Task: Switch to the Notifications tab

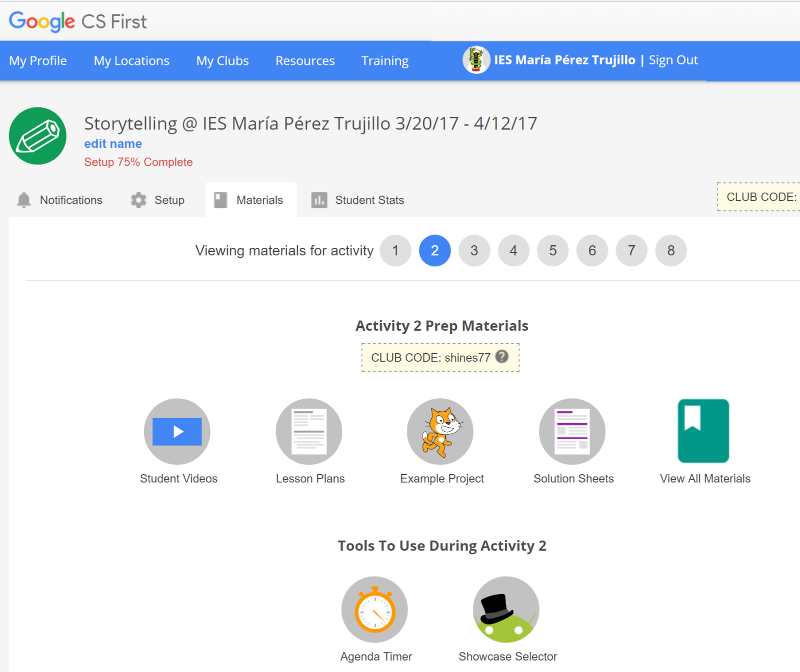Action: 71,200
